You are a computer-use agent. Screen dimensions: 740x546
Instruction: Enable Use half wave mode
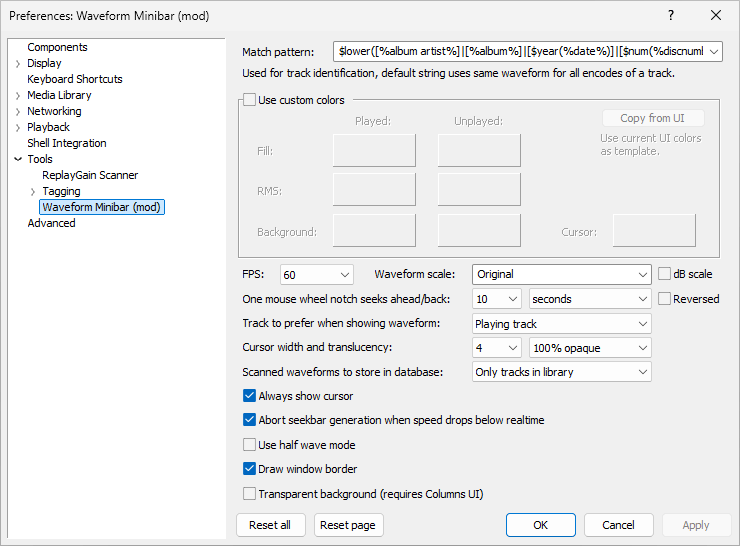click(250, 445)
